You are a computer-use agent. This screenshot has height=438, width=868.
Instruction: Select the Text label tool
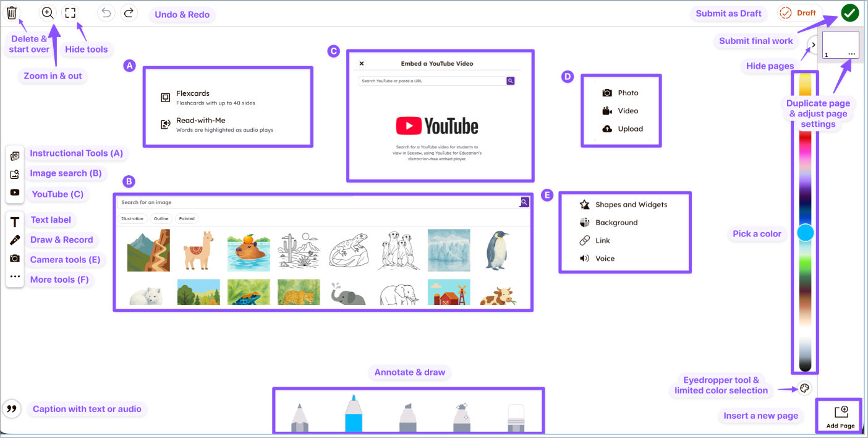(15, 221)
